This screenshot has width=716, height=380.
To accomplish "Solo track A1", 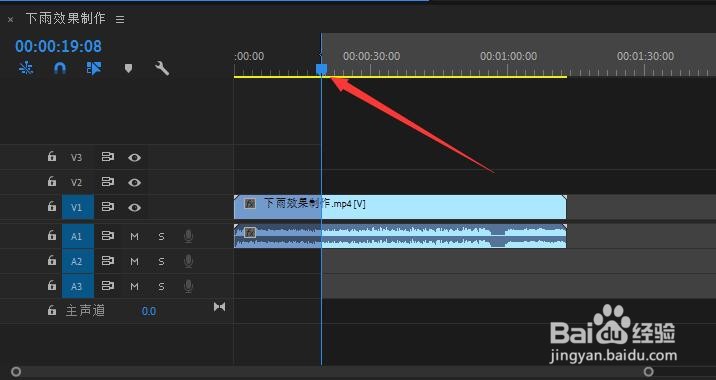I will coord(161,237).
